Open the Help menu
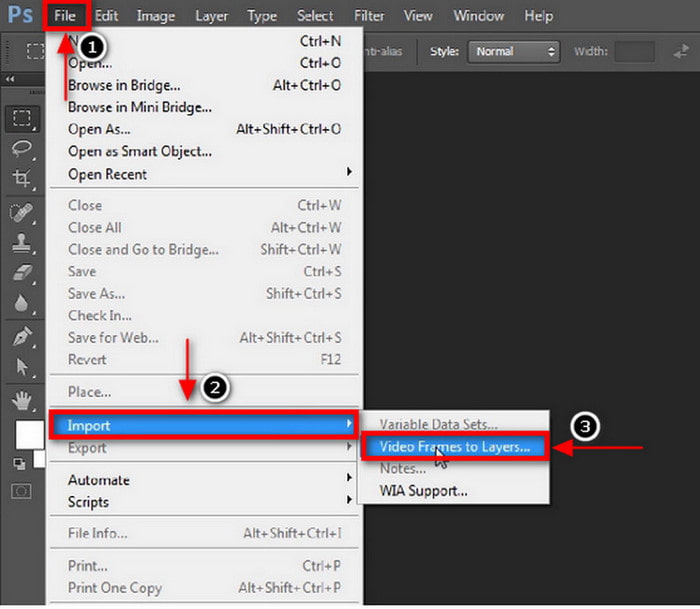700x609 pixels. point(539,16)
